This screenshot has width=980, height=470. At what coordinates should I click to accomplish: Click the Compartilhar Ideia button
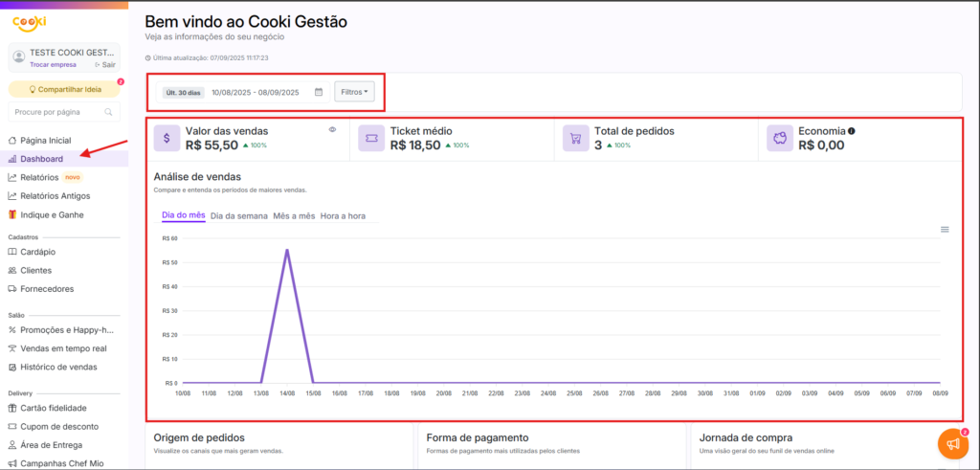(64, 89)
